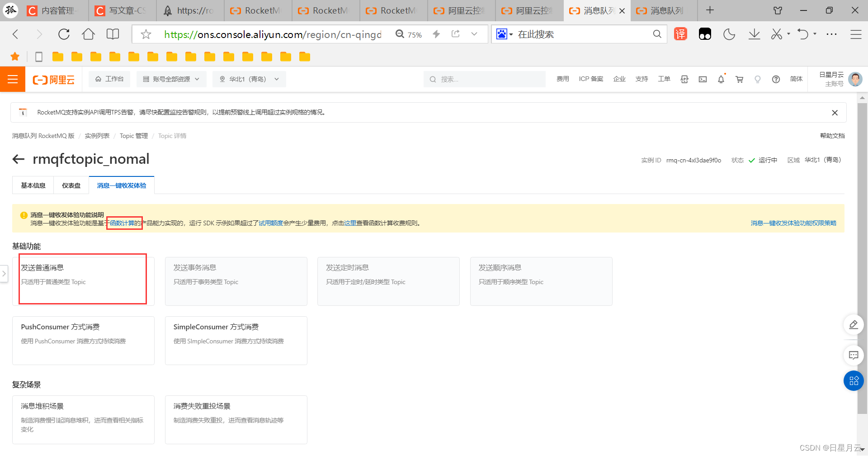The height and width of the screenshot is (456, 868).
Task: Expand the collapsed left sidebar arrow
Action: (x=4, y=273)
